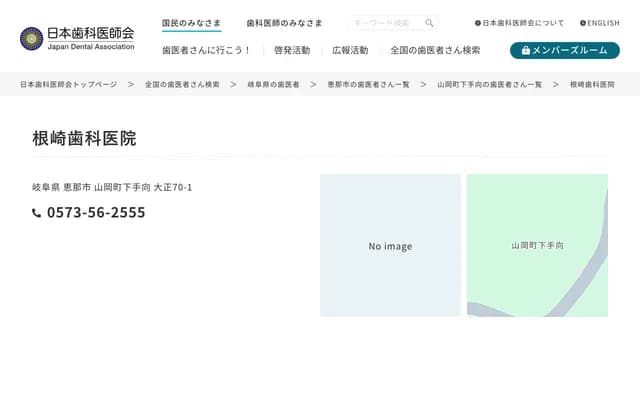Click the No image placeholder thumbnail
The image size is (640, 400).
[x=390, y=246]
